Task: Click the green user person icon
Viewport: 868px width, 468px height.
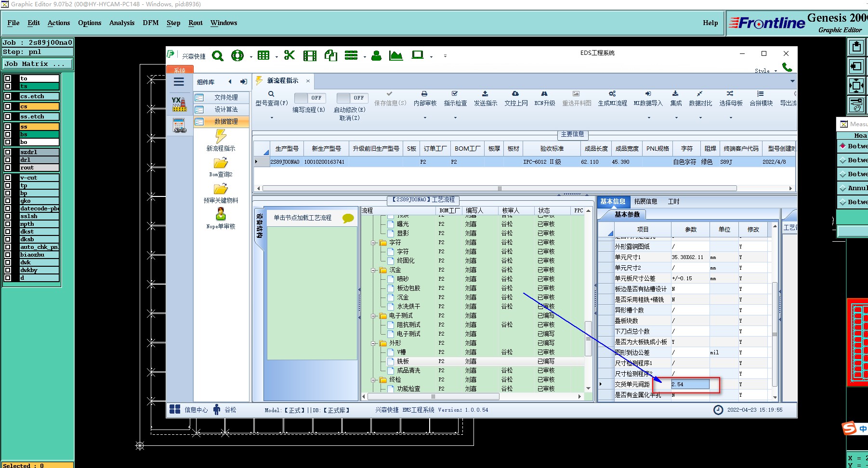Action: pos(377,56)
